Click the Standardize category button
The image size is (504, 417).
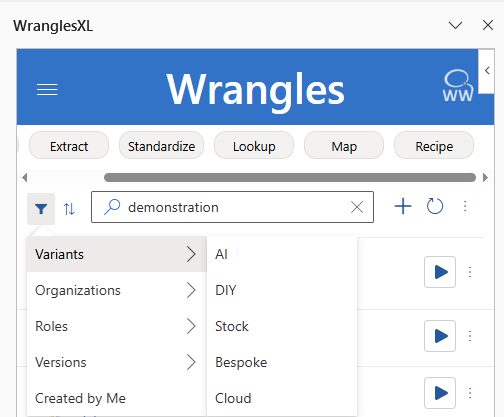tap(161, 146)
